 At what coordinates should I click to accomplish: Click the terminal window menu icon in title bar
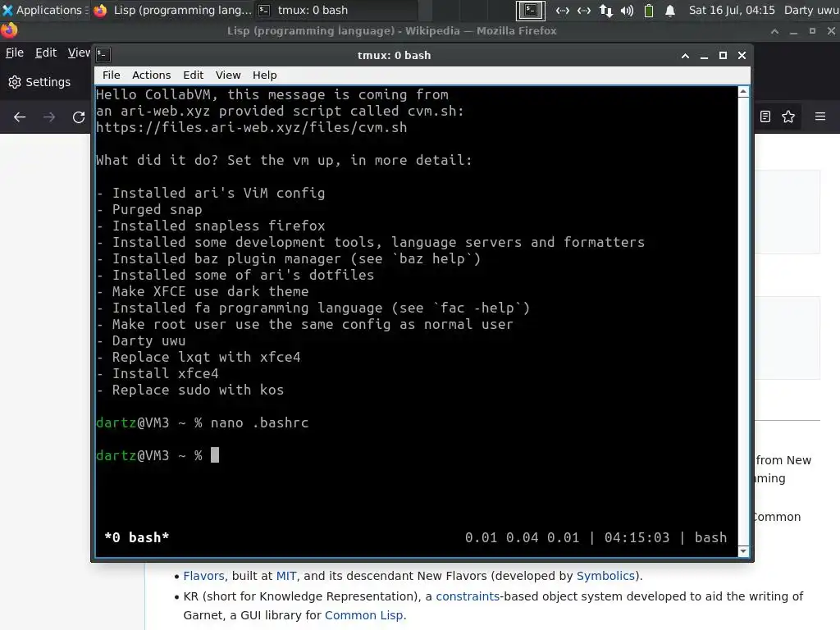point(103,55)
